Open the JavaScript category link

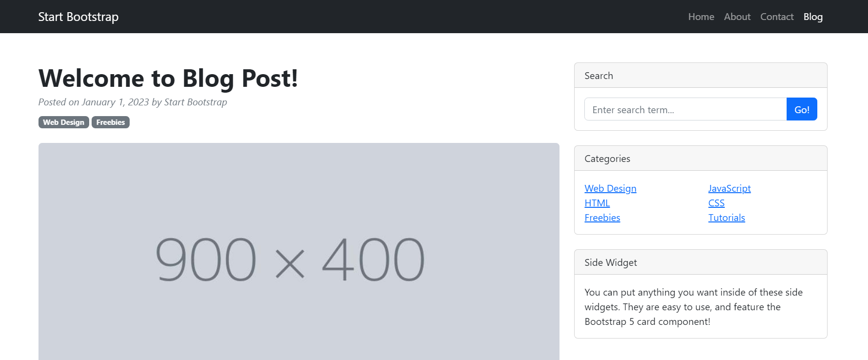729,188
